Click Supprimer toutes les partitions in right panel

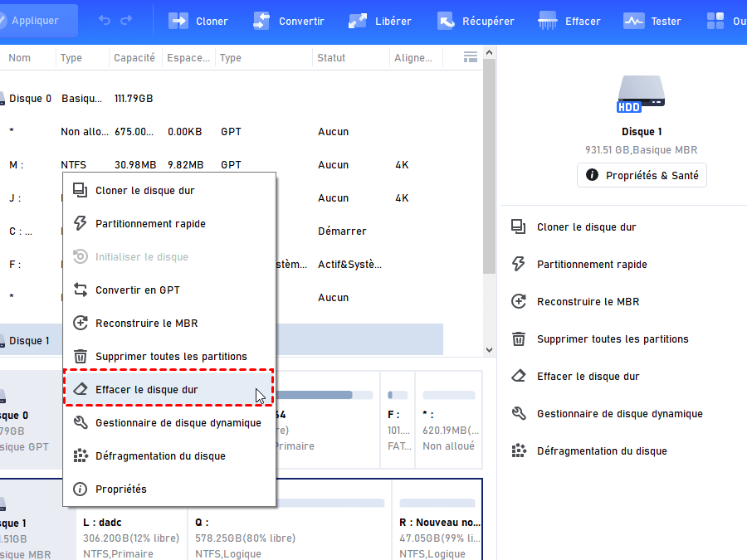(613, 339)
